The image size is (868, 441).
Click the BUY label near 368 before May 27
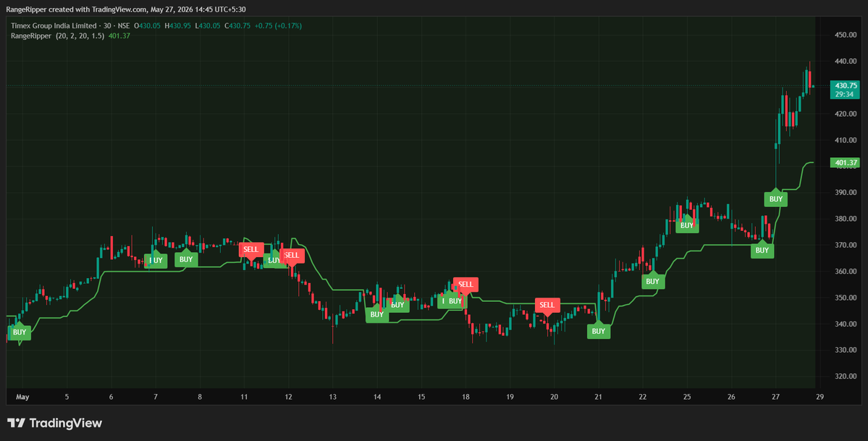click(x=762, y=251)
